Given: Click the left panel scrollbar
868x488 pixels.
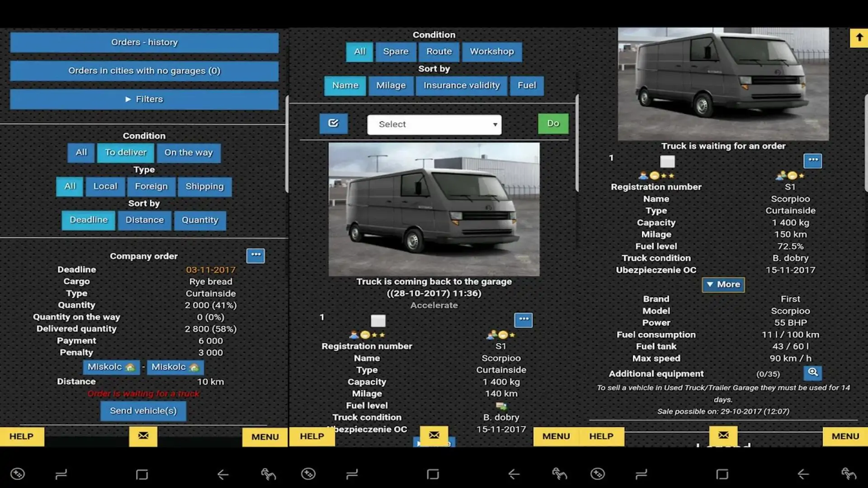Looking at the screenshot, I should tap(287, 144).
